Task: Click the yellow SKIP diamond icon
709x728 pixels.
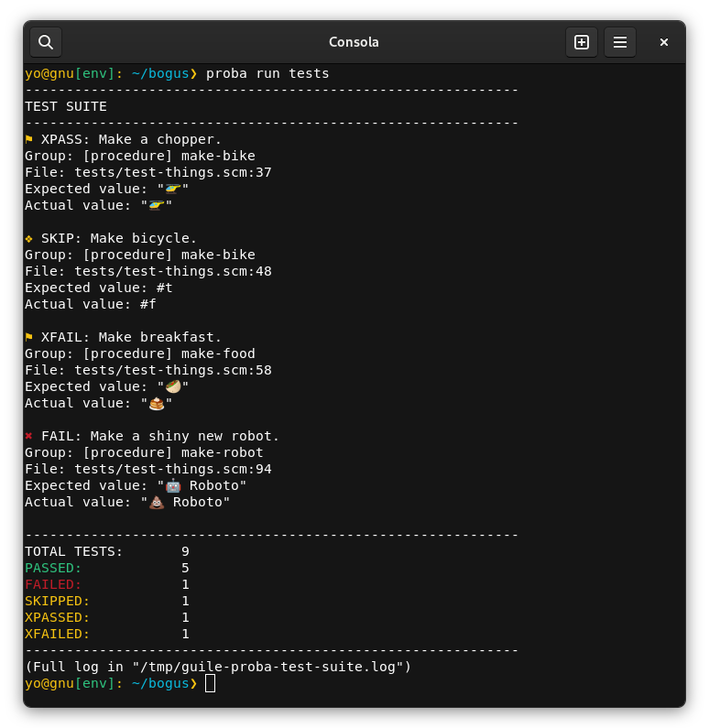Action: pos(28,239)
